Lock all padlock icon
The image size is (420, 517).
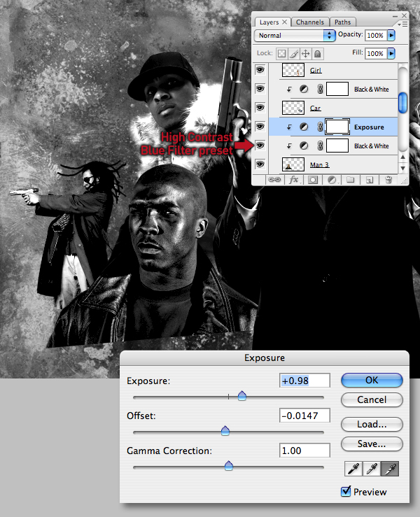317,54
